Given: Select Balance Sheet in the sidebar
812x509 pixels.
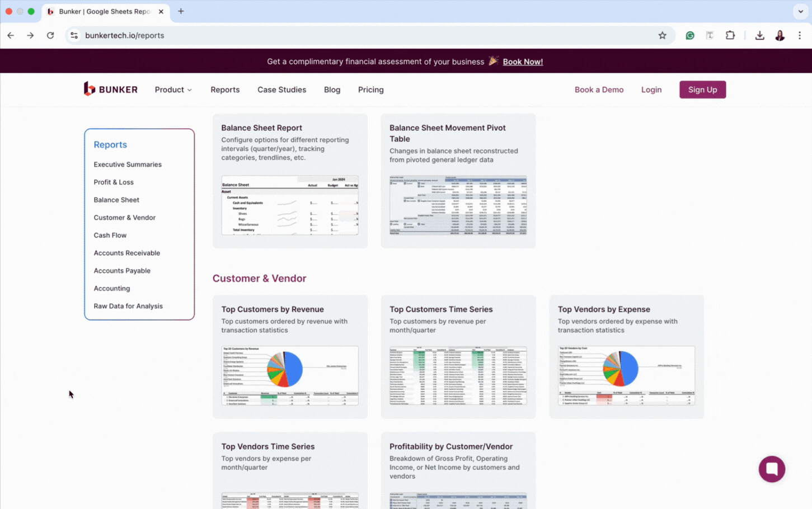Looking at the screenshot, I should point(116,200).
